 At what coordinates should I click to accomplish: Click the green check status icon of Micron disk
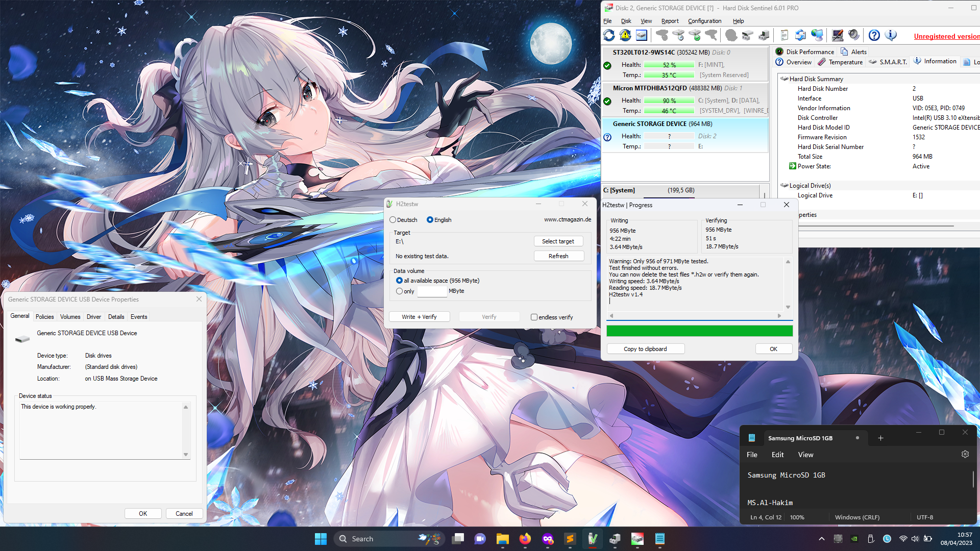pos(607,101)
